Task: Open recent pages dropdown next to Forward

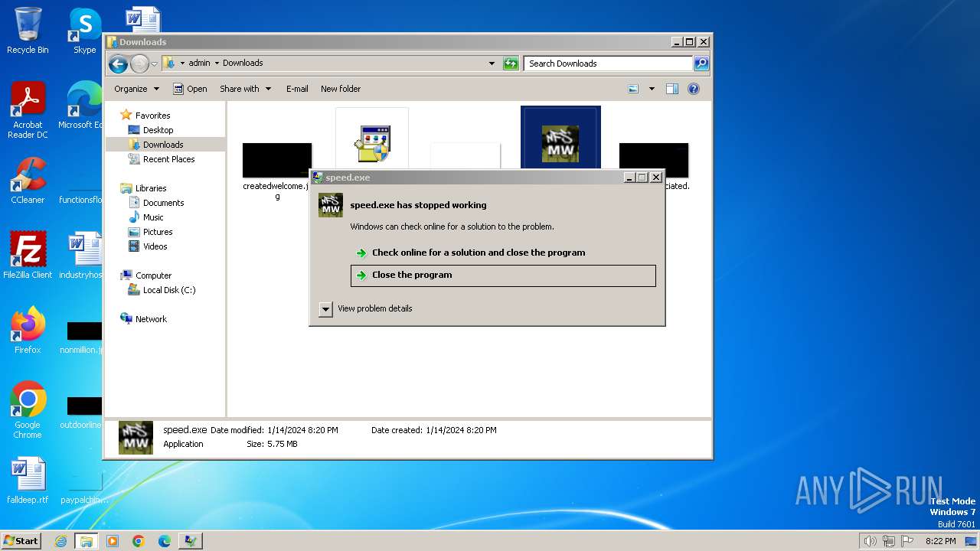Action: 154,64
